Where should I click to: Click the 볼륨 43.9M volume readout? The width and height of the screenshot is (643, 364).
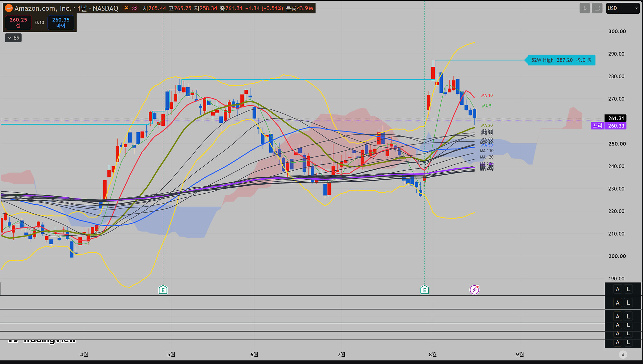[x=299, y=8]
